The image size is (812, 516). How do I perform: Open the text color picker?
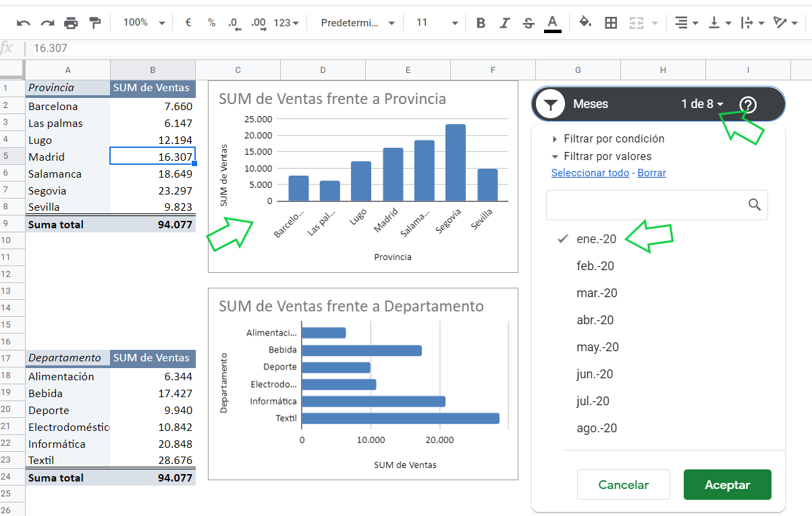(553, 23)
